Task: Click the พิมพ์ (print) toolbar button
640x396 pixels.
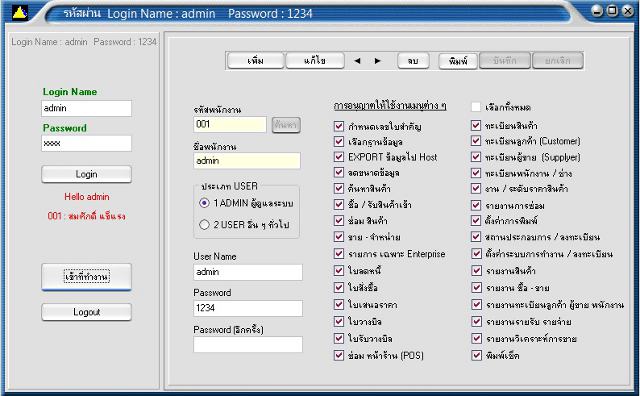Action: 458,61
